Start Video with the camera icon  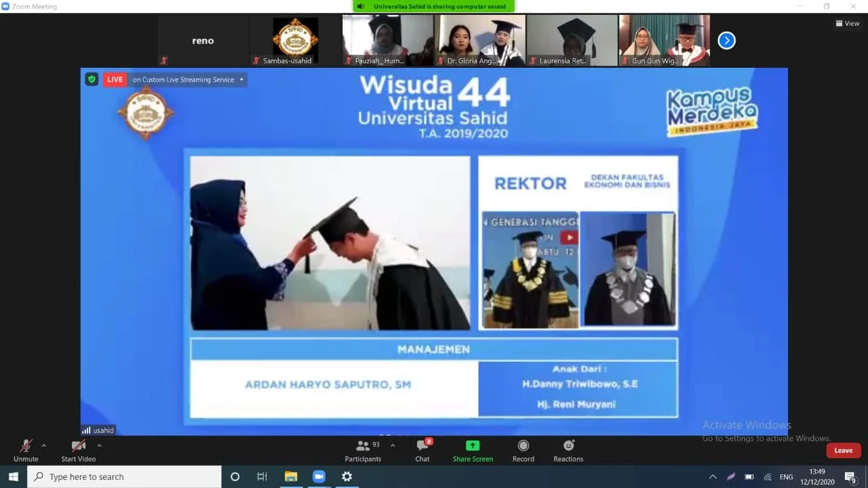pos(79,450)
